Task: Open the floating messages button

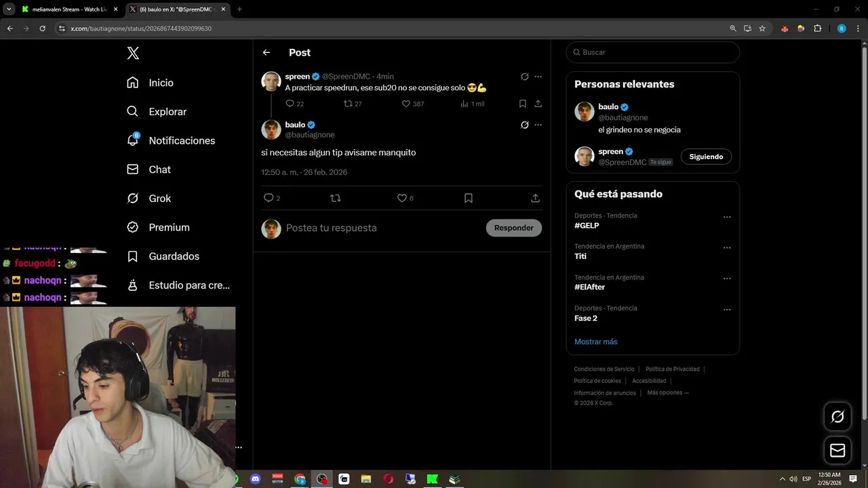Action: (x=837, y=450)
